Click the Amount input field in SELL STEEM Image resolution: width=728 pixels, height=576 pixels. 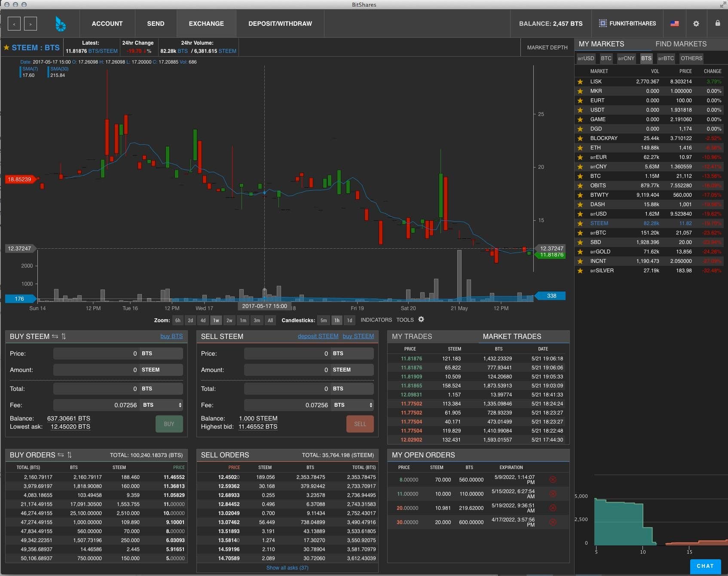coord(287,370)
